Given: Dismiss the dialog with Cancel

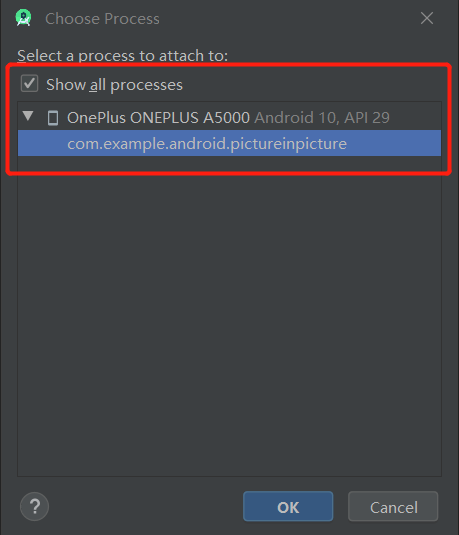Looking at the screenshot, I should click(x=393, y=507).
